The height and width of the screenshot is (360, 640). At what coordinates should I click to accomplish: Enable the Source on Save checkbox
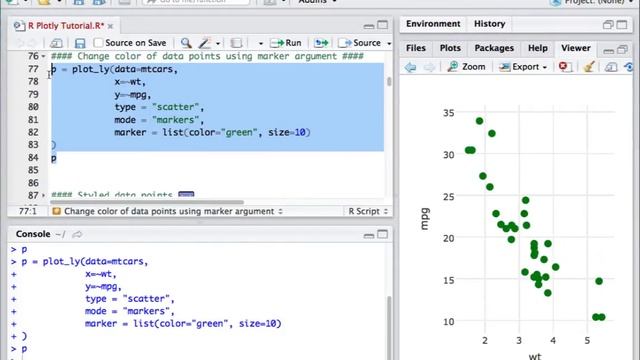coord(98,43)
